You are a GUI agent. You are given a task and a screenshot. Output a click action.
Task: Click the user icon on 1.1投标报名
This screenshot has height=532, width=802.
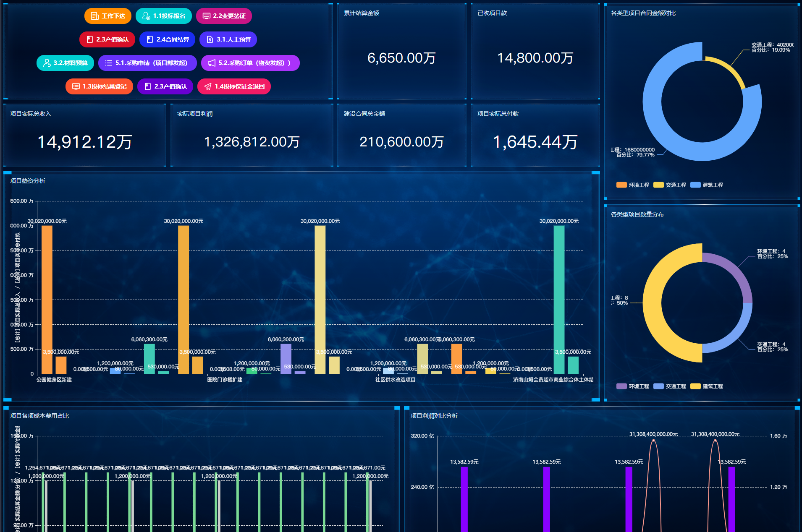[x=146, y=16]
